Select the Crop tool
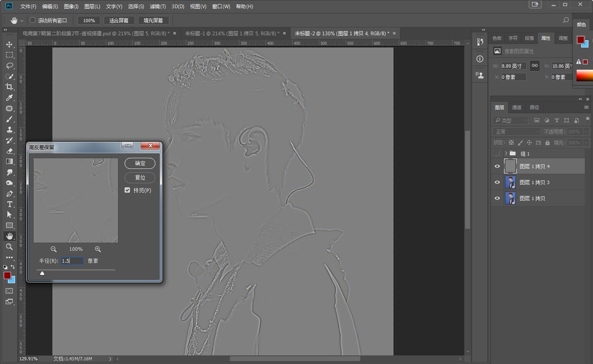 [9, 87]
